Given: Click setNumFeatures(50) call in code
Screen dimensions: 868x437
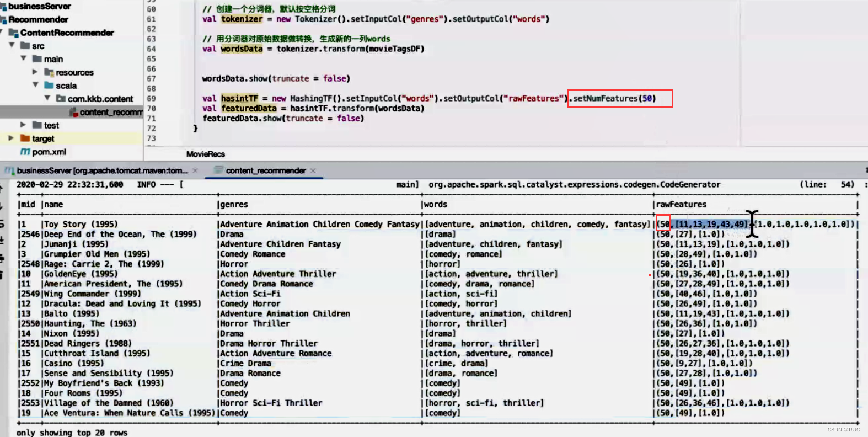Looking at the screenshot, I should (x=614, y=98).
